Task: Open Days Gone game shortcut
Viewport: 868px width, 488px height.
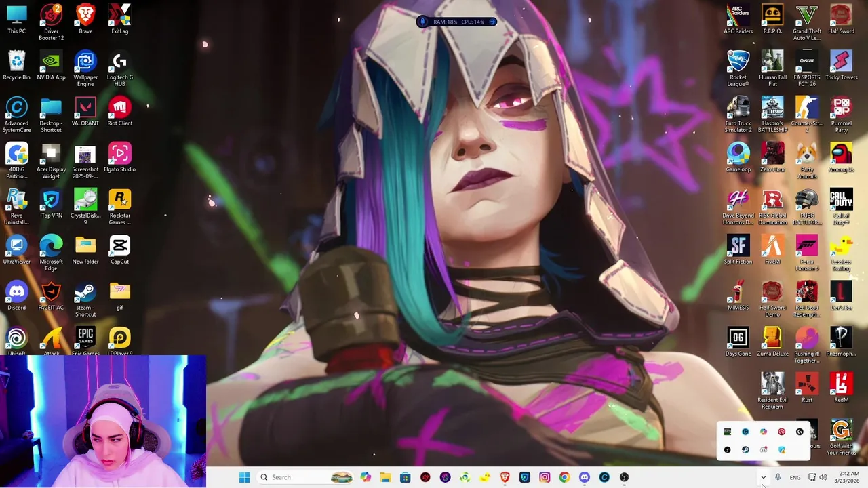Action: [738, 342]
